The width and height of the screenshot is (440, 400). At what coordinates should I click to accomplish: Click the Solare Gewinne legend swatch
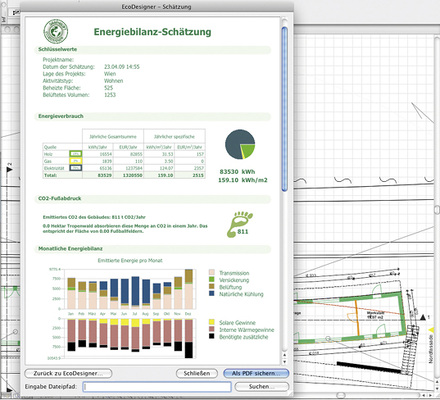pyautogui.click(x=211, y=322)
